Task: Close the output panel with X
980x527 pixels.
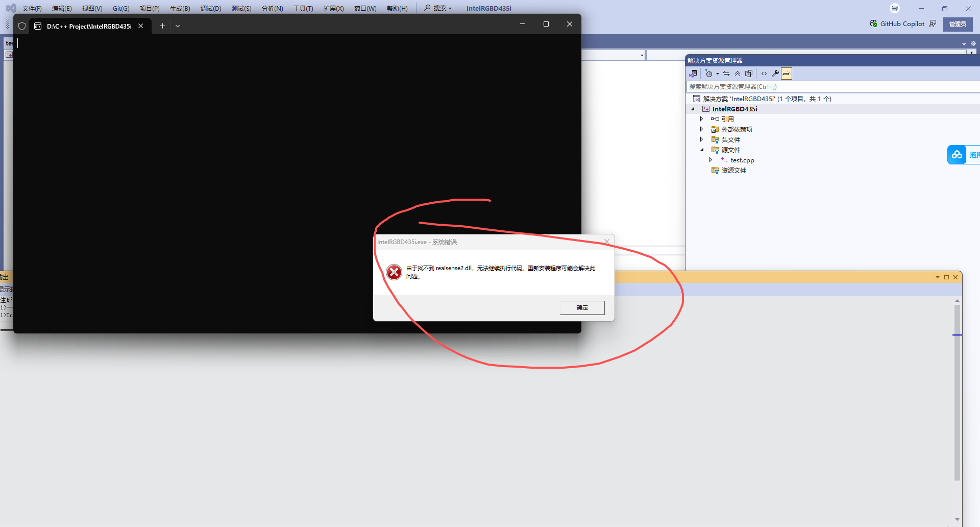Action: point(955,277)
